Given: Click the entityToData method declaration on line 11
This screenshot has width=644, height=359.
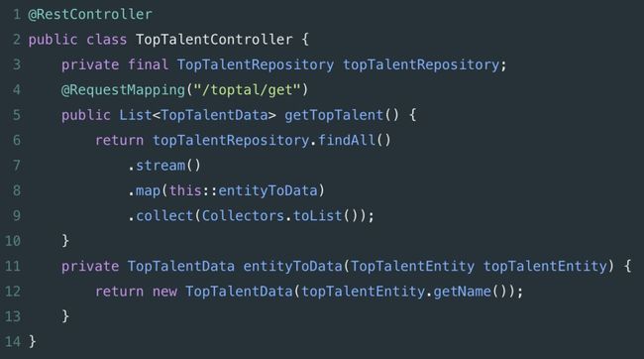Looking at the screenshot, I should (x=292, y=267).
